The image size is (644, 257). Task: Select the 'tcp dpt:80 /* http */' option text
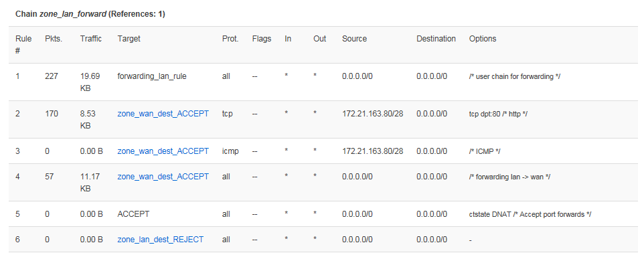498,114
